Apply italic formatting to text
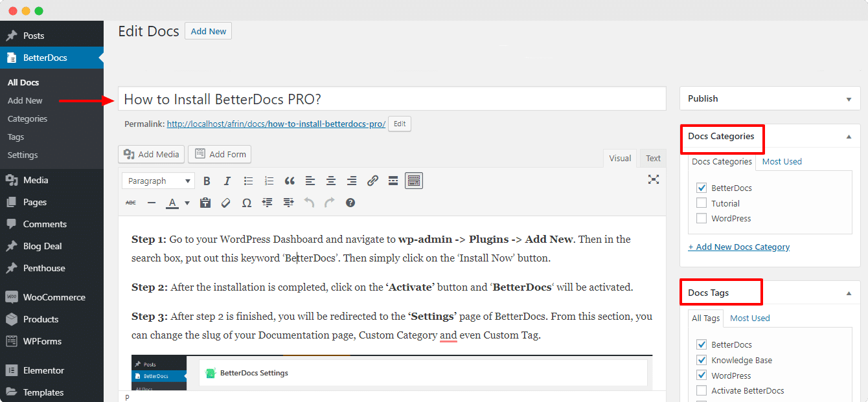Screen dimensions: 868x402 (x=227, y=181)
